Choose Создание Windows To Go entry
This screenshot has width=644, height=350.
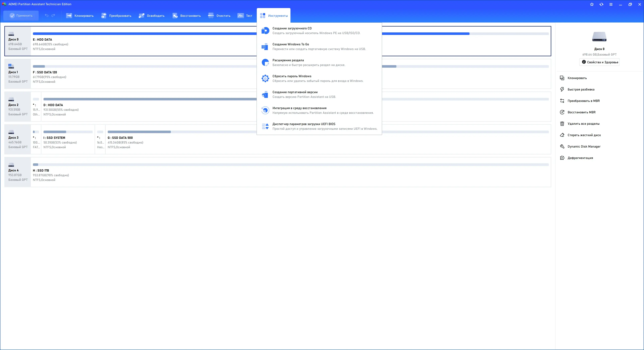(x=290, y=44)
